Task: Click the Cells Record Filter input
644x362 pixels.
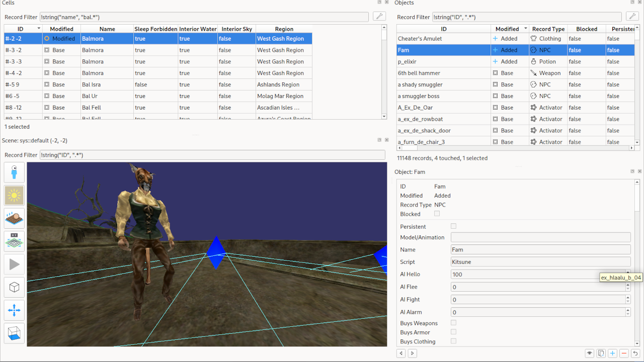Action: click(204, 17)
